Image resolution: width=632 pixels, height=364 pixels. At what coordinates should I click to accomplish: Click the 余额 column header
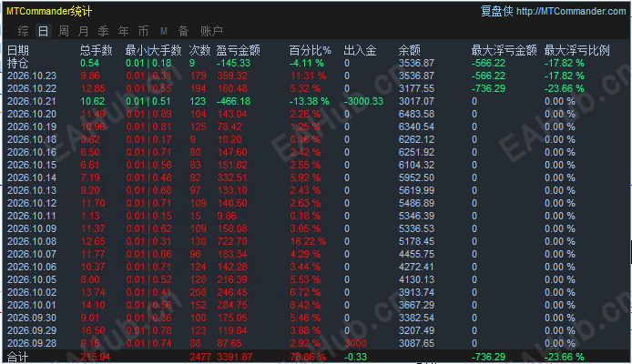(x=410, y=50)
